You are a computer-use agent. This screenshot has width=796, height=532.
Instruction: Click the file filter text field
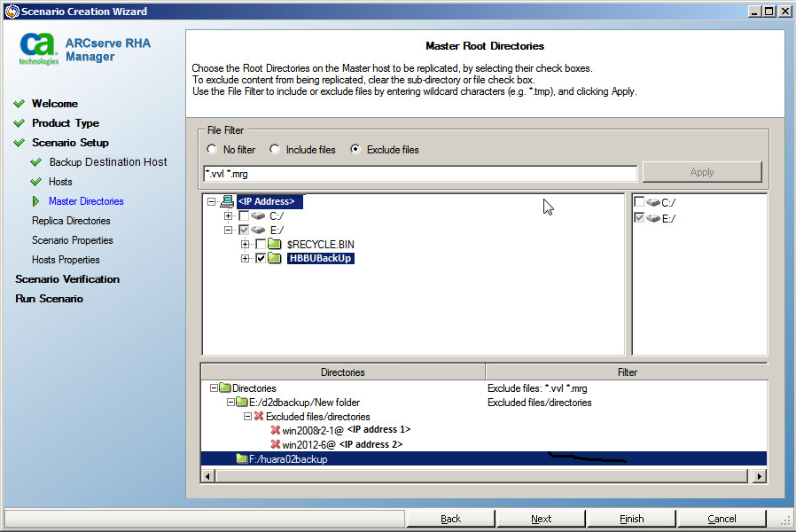(x=420, y=174)
